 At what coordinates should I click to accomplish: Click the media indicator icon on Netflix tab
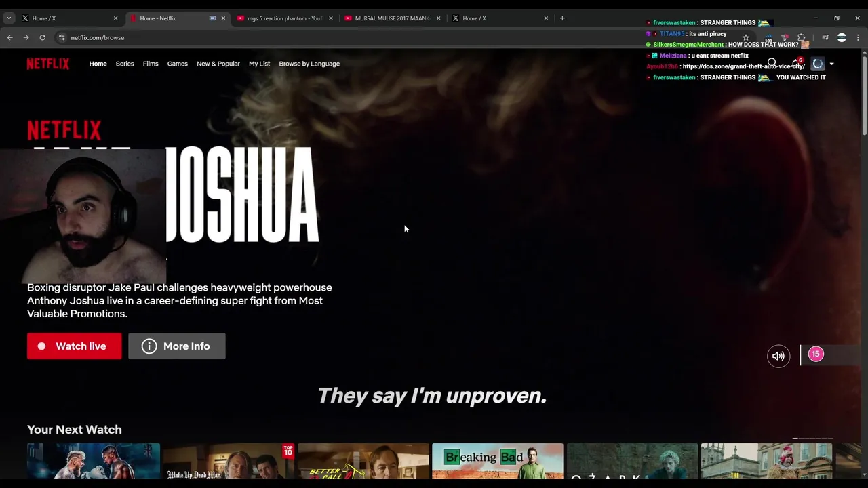pos(212,18)
